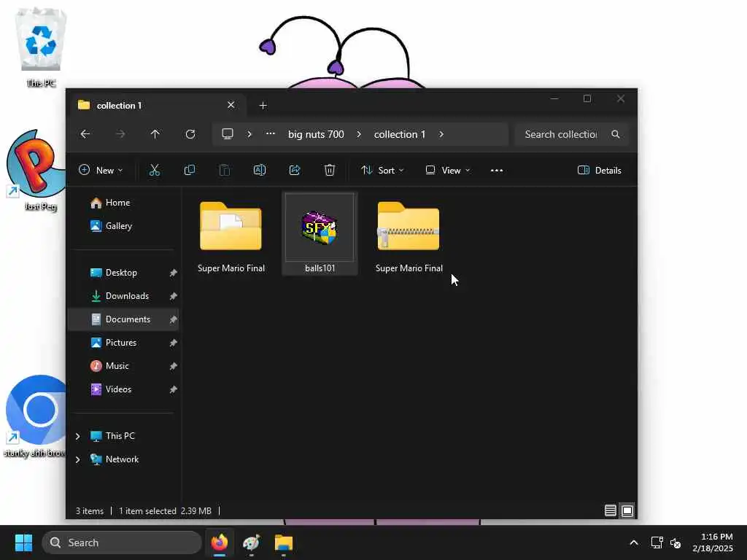Open Documents in sidebar
This screenshot has height=560, width=747.
(x=123, y=319)
